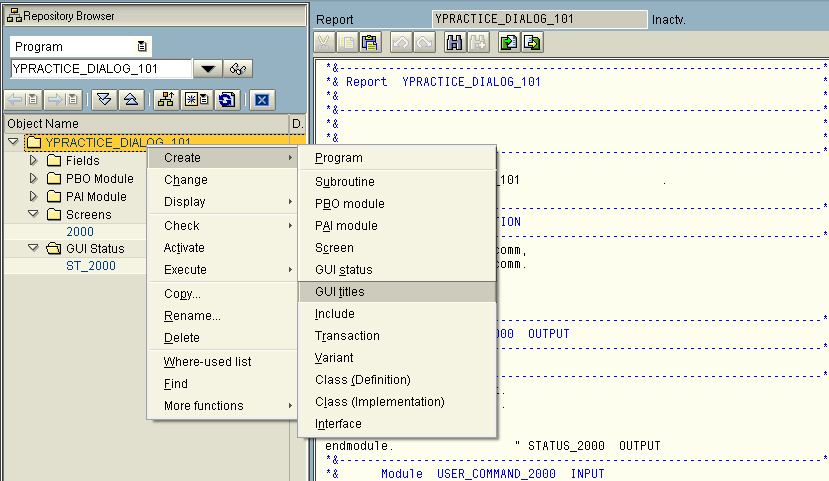Choose Screen in the Create submenu
The width and height of the screenshot is (829, 481).
click(x=334, y=248)
